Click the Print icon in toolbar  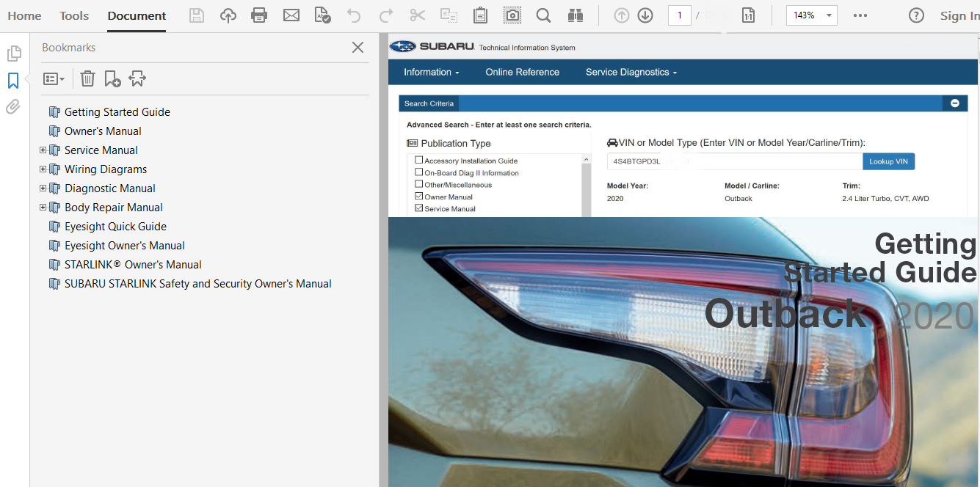[x=259, y=15]
